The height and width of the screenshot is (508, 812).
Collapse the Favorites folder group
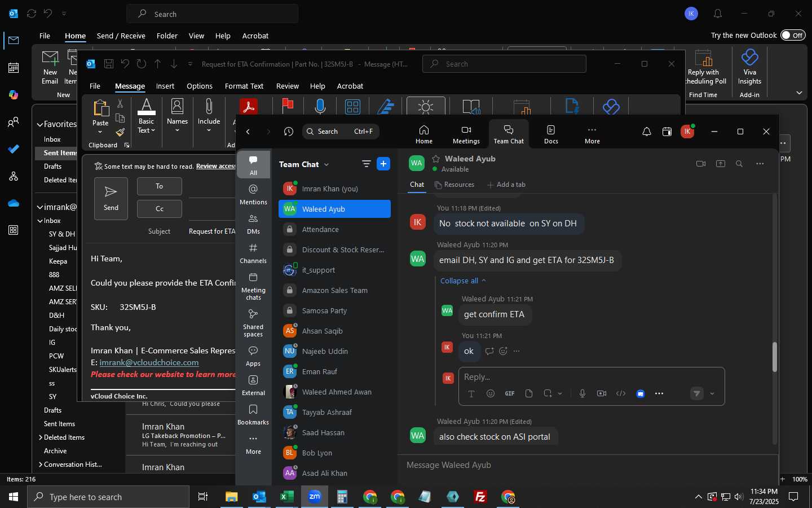pos(40,124)
